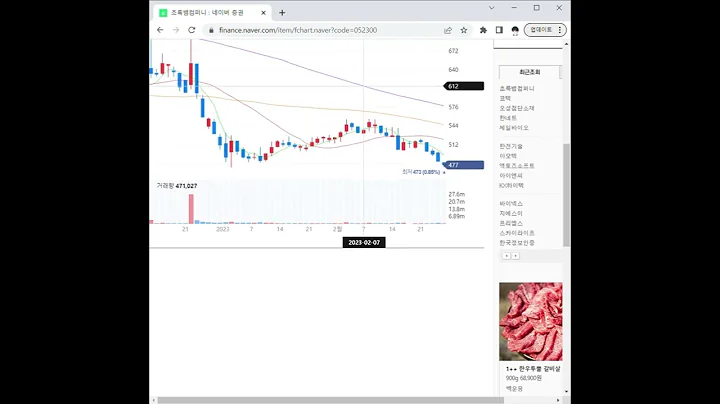720x404 pixels.
Task: Open the extensions puzzle icon
Action: pos(483,30)
